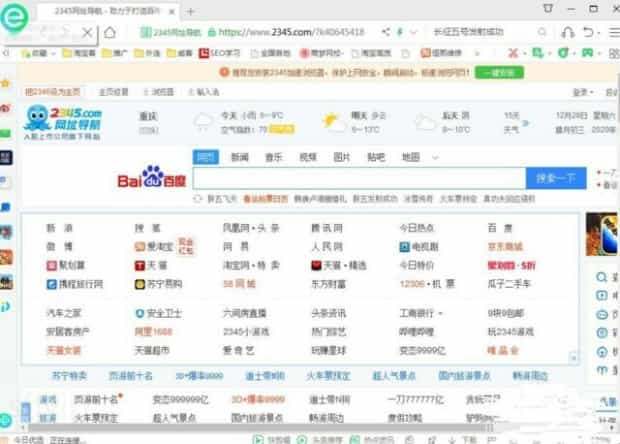Select the 地图 search tab
This screenshot has width=620, height=444.
pos(410,157)
